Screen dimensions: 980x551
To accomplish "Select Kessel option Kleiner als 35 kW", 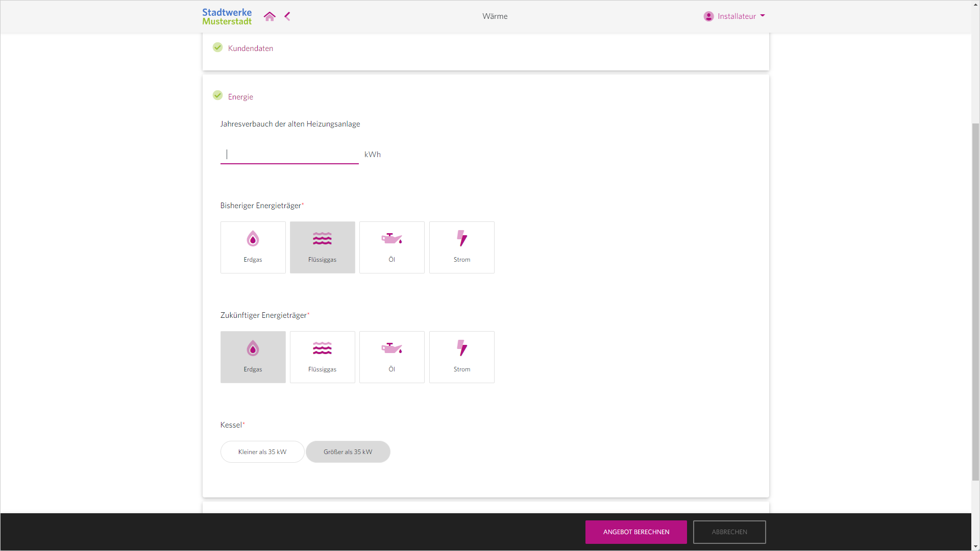I will 262,452.
